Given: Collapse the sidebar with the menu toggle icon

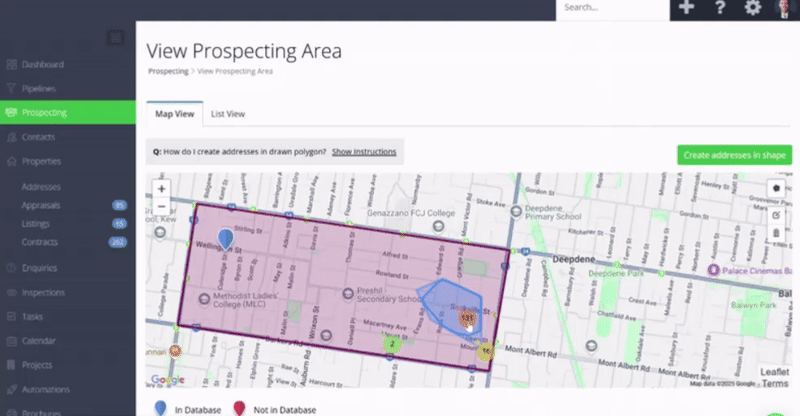Looking at the screenshot, I should (x=115, y=37).
